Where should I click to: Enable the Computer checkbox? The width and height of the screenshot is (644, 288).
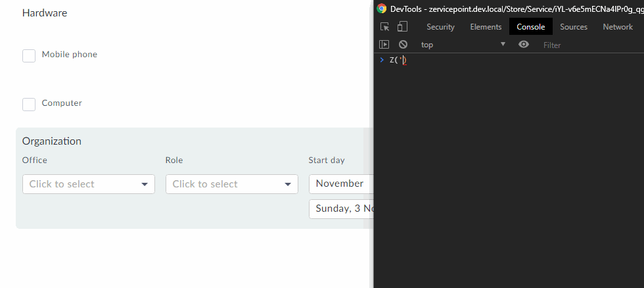[x=29, y=105]
